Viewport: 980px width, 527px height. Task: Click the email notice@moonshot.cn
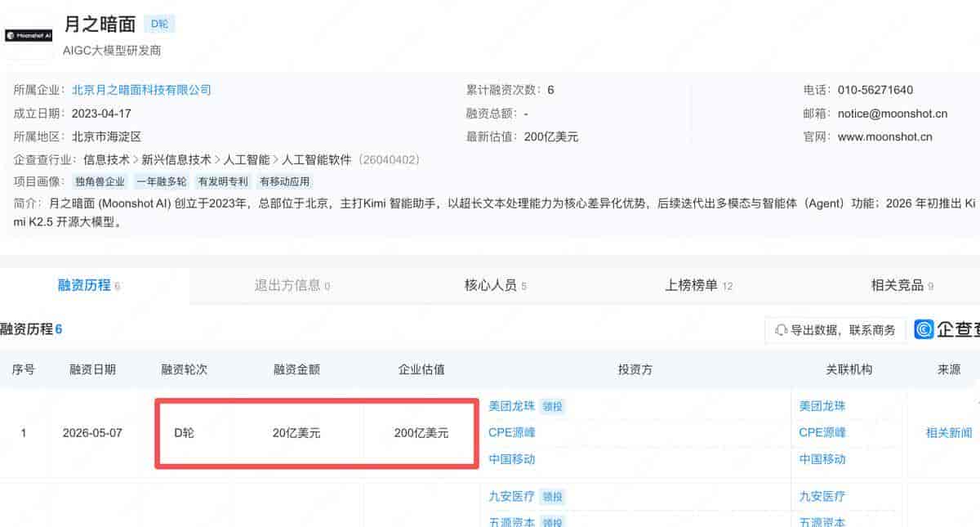(893, 114)
